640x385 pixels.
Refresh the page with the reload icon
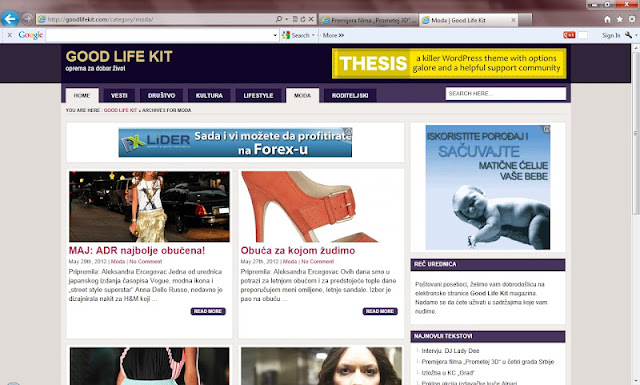pos(303,19)
